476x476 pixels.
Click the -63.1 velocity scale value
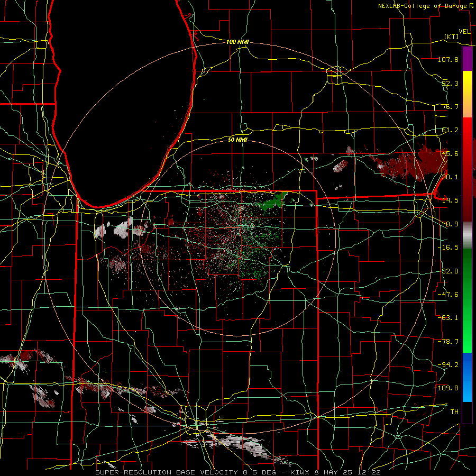pyautogui.click(x=448, y=318)
